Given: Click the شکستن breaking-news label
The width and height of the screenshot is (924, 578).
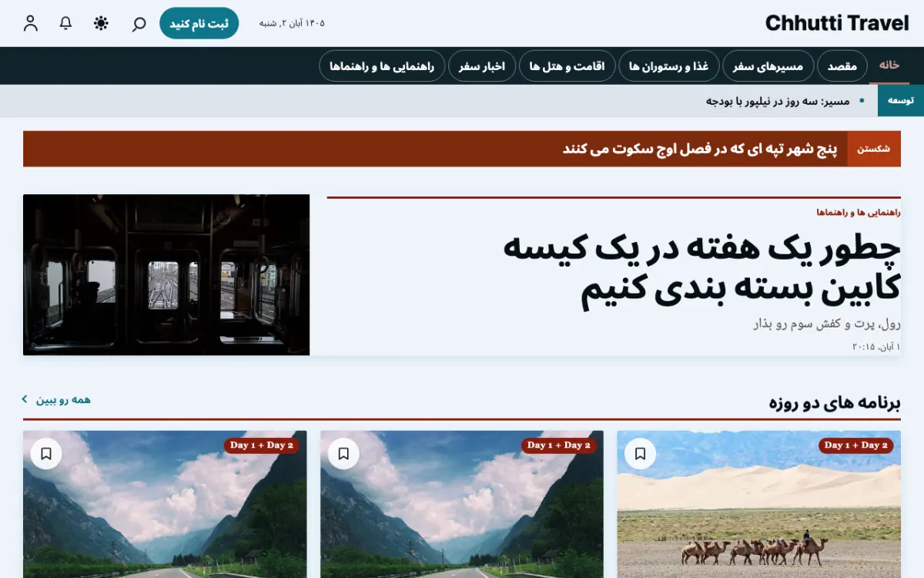Looking at the screenshot, I should [x=874, y=149].
